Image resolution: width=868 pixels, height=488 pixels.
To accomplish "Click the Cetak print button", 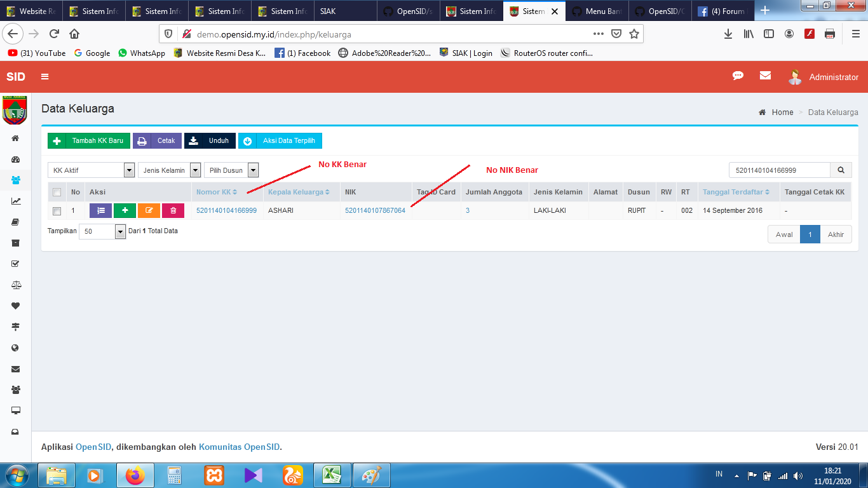I will (157, 140).
